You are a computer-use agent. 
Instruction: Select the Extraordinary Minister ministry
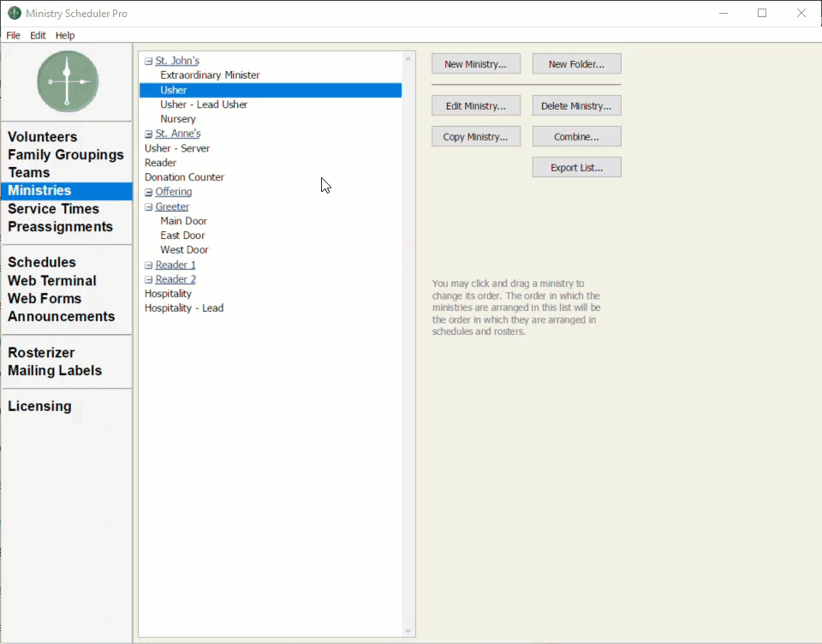click(210, 75)
